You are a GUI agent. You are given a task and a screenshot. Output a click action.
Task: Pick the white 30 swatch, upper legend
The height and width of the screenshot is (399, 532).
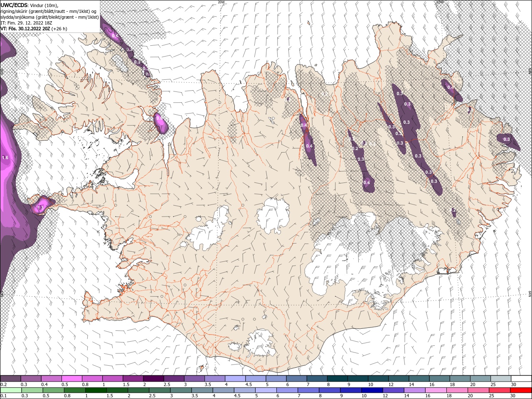521,379
